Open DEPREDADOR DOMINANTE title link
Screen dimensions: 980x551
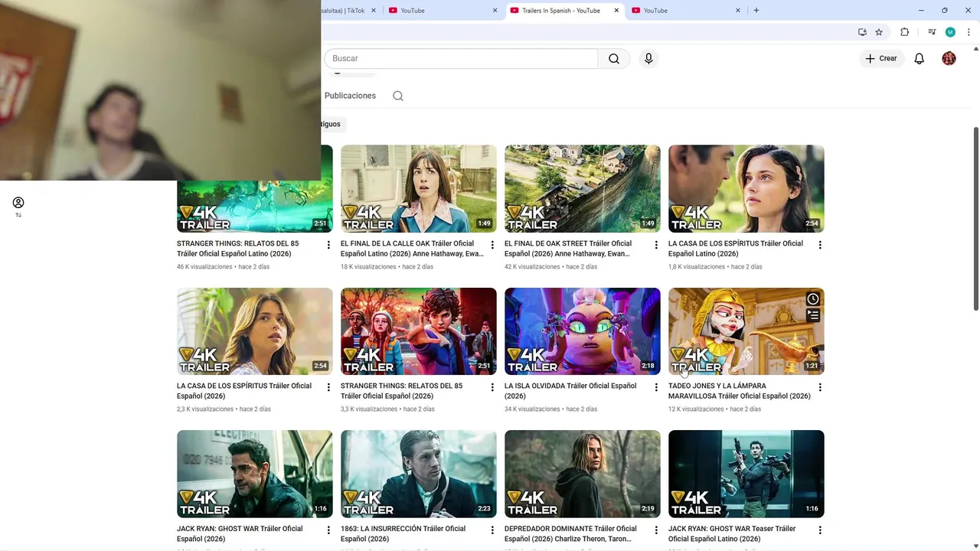[x=570, y=533]
